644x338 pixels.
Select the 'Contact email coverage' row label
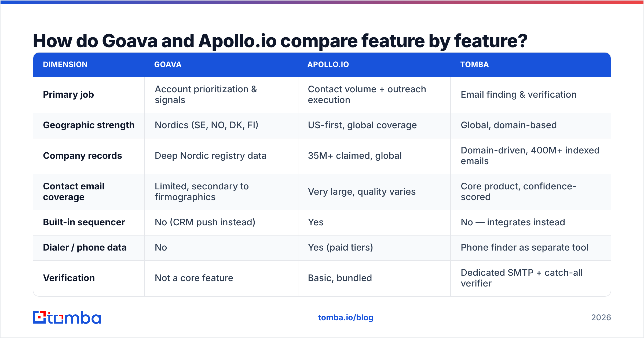click(74, 192)
